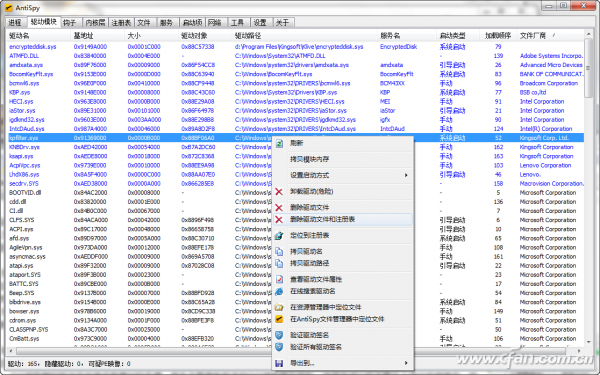Screen dimensions: 600x375
Task: Choose 拷贝驱动名 menu entry
Action: click(x=343, y=251)
